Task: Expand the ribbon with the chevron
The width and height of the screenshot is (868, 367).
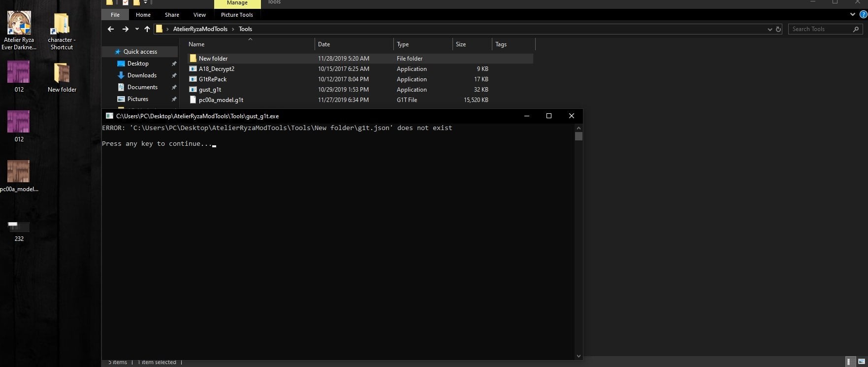Action: coord(853,15)
